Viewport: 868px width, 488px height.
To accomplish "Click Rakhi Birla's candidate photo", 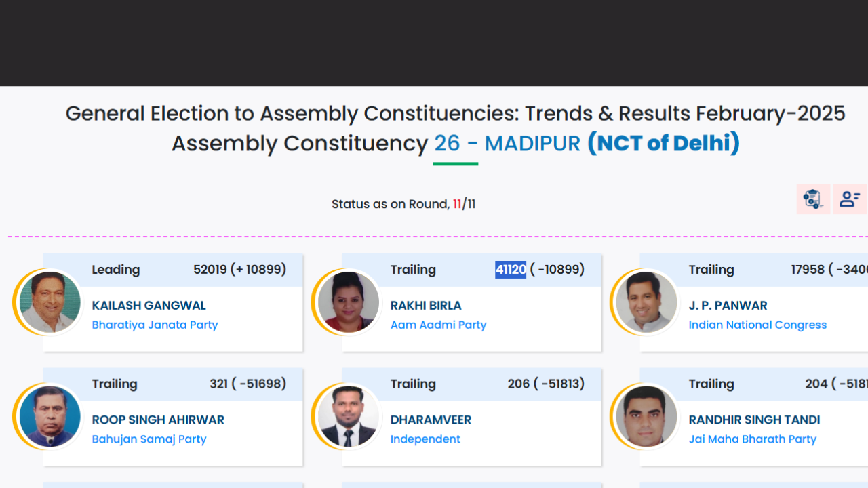I will point(348,302).
